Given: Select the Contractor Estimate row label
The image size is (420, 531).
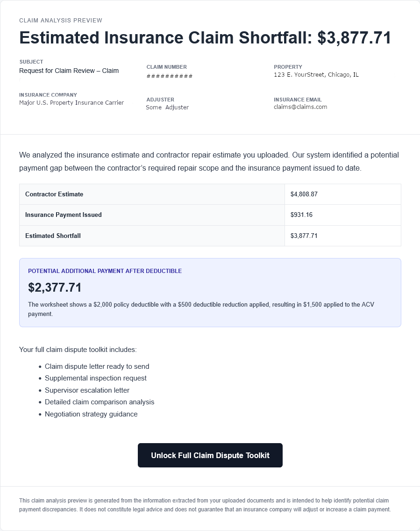Looking at the screenshot, I should click(x=54, y=194).
